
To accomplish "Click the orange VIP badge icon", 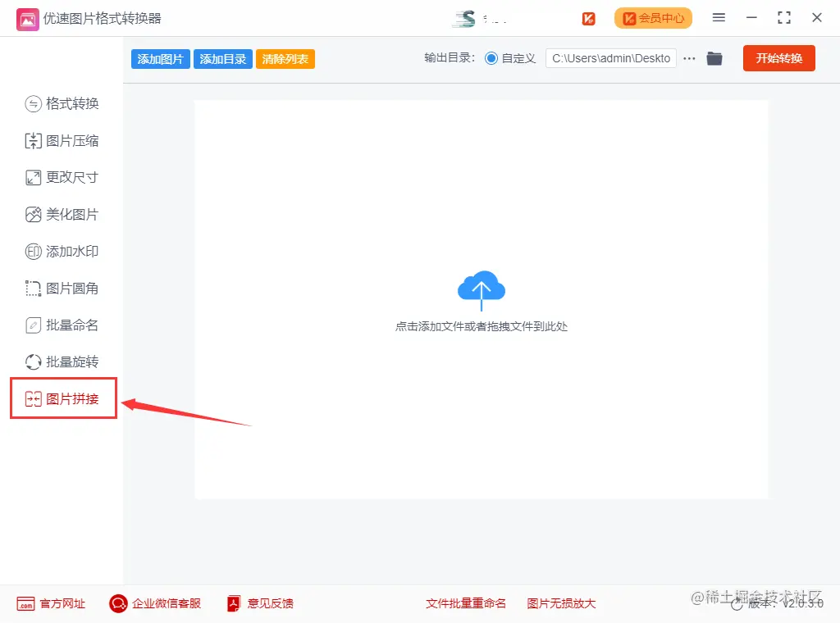I will pyautogui.click(x=588, y=19).
